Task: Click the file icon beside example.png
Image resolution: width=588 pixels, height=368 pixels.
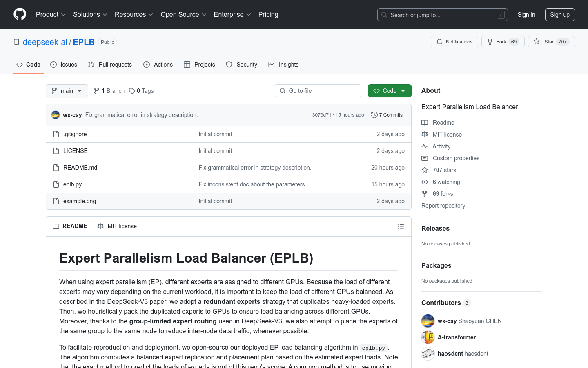Action: pyautogui.click(x=56, y=201)
